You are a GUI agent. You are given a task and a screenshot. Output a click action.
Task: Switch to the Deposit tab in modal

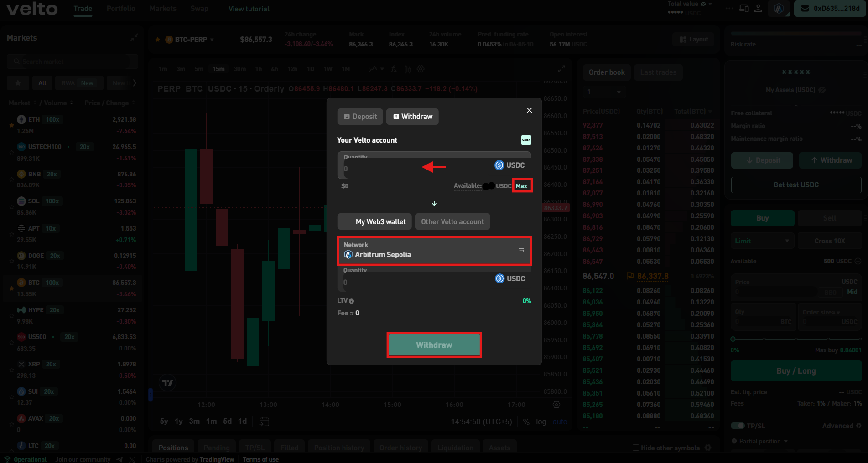tap(360, 116)
